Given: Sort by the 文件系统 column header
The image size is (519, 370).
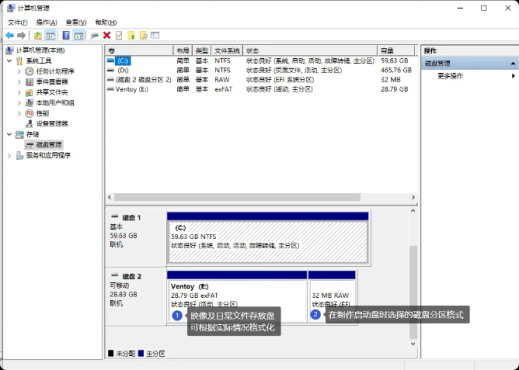Looking at the screenshot, I should (227, 51).
